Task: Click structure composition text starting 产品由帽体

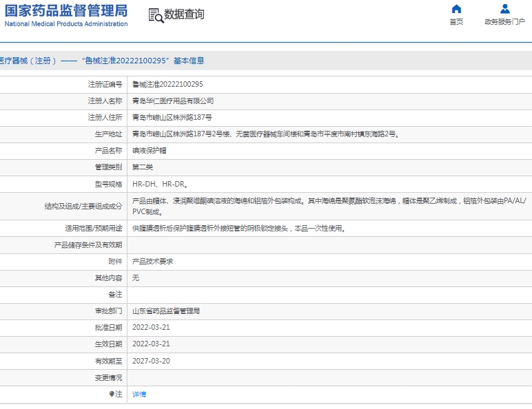Action: tap(329, 206)
